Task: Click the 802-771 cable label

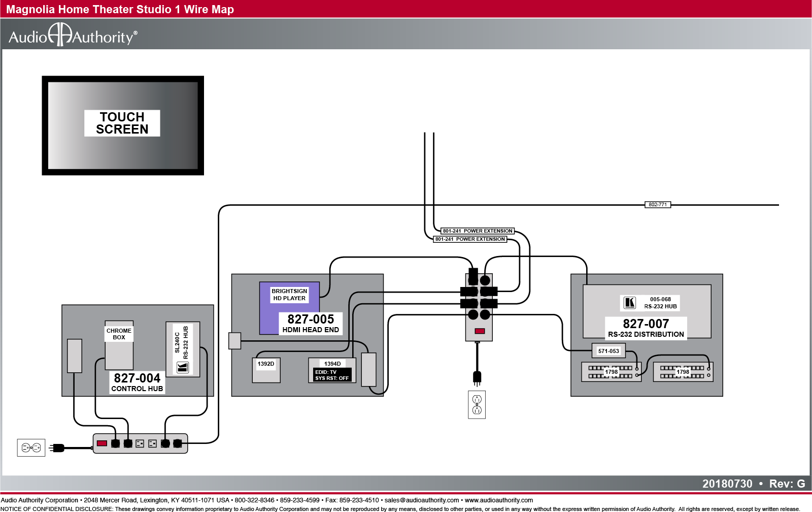Action: click(x=658, y=205)
